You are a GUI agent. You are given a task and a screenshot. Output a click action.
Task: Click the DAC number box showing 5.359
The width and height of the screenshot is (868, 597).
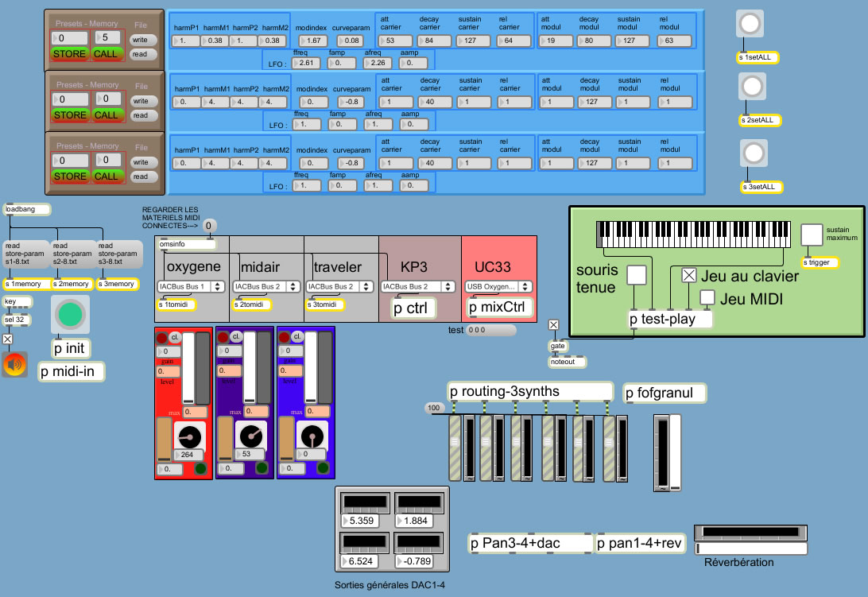tap(361, 521)
